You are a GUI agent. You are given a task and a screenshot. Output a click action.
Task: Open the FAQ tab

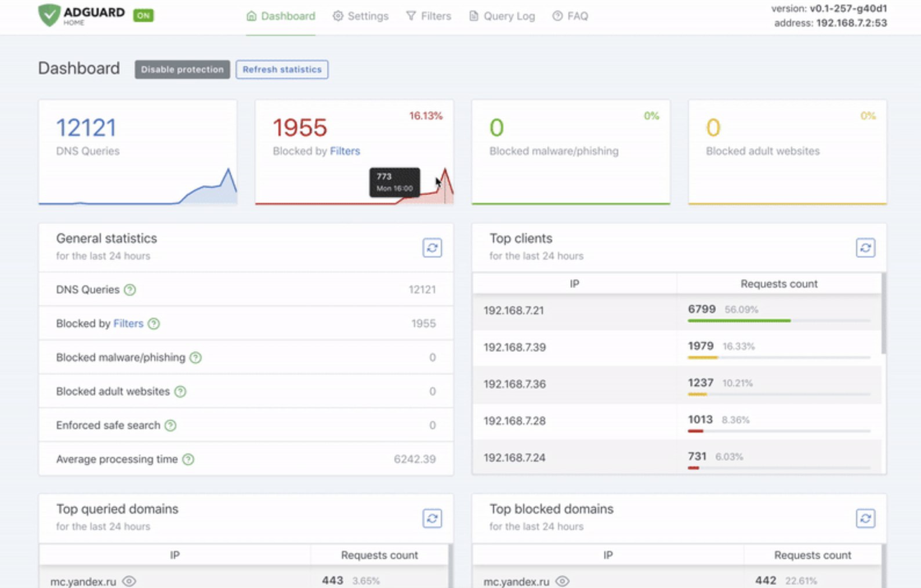pyautogui.click(x=570, y=16)
